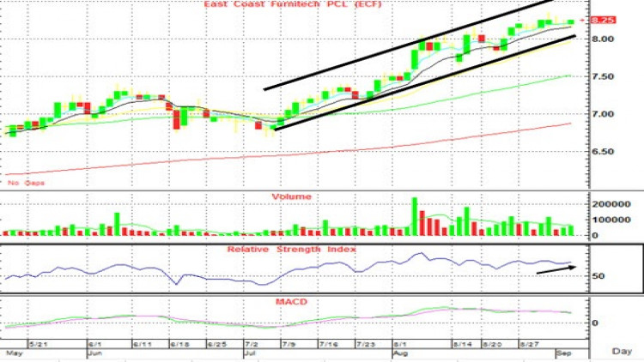Click the 8/20 date label
Image resolution: width=644 pixels, height=362 pixels.
pos(493,344)
